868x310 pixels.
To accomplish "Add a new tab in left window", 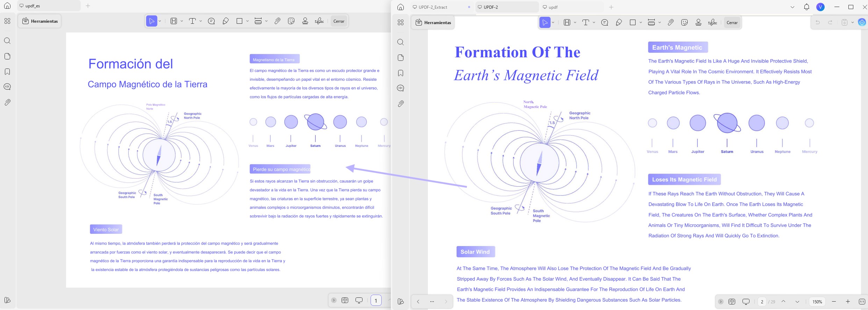I will (88, 6).
